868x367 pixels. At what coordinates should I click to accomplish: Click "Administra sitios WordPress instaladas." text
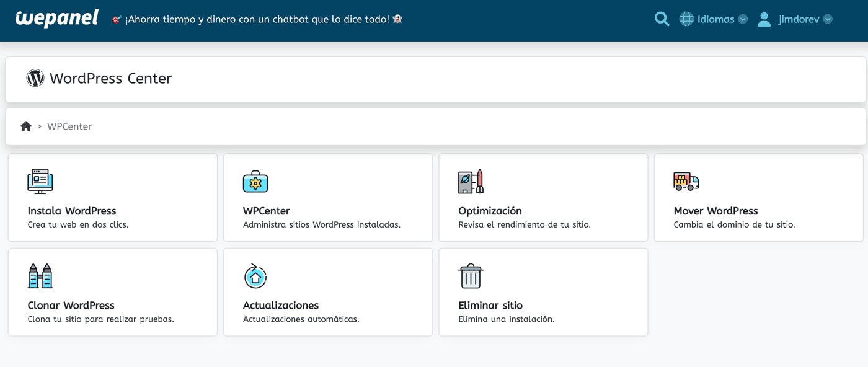pos(322,224)
